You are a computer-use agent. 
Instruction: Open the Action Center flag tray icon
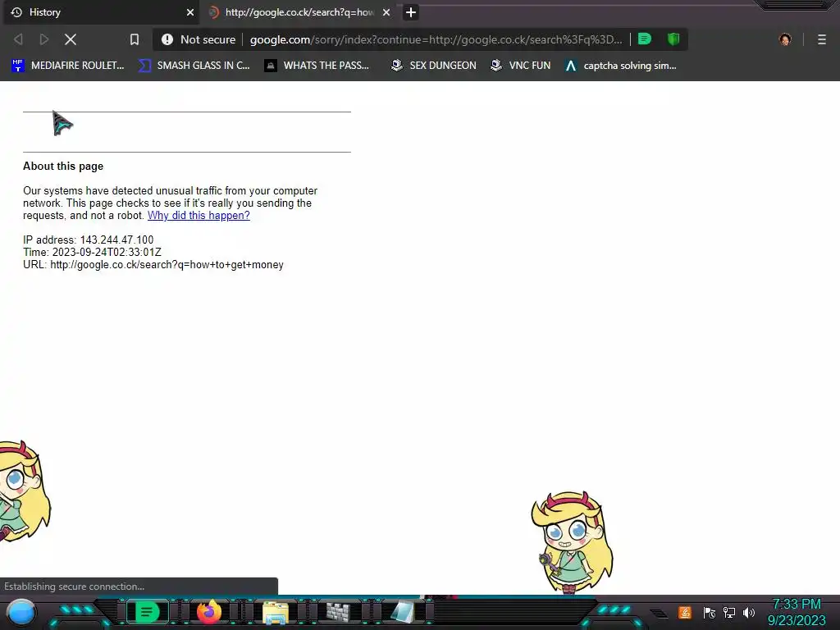(710, 612)
